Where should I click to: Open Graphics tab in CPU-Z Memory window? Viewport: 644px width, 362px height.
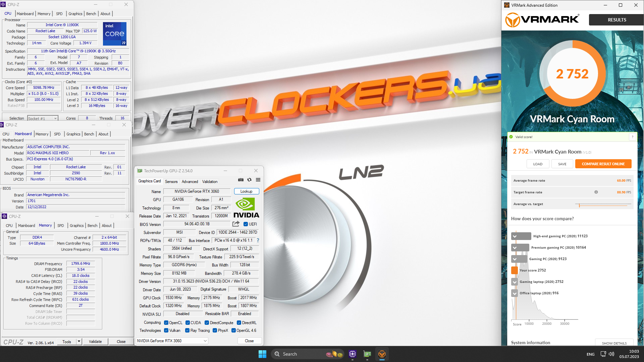coord(77,226)
